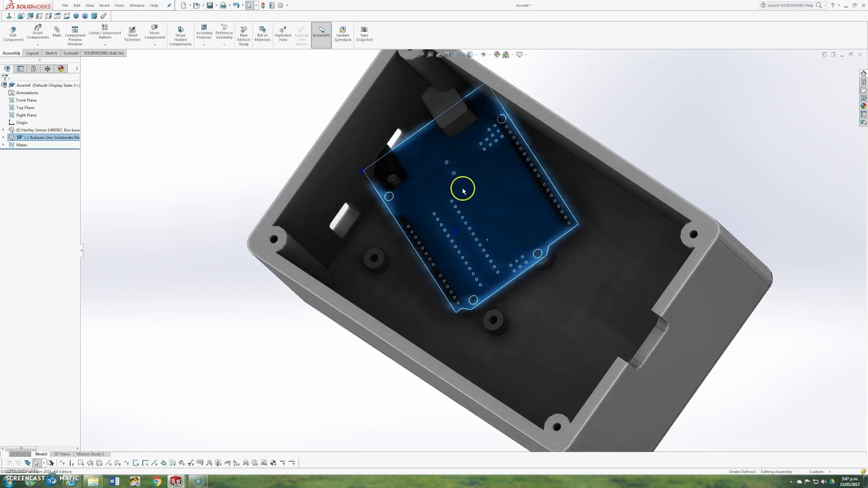868x488 pixels.
Task: Open Component Preview Window
Action: pyautogui.click(x=75, y=35)
